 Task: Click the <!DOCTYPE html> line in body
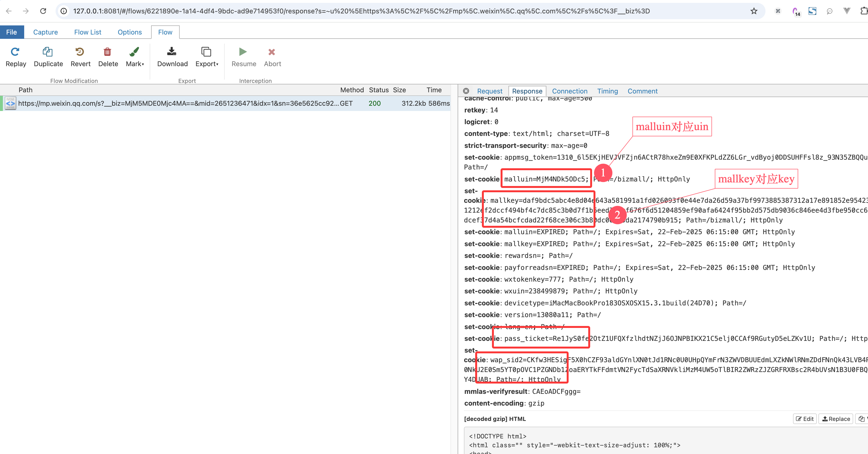point(497,437)
